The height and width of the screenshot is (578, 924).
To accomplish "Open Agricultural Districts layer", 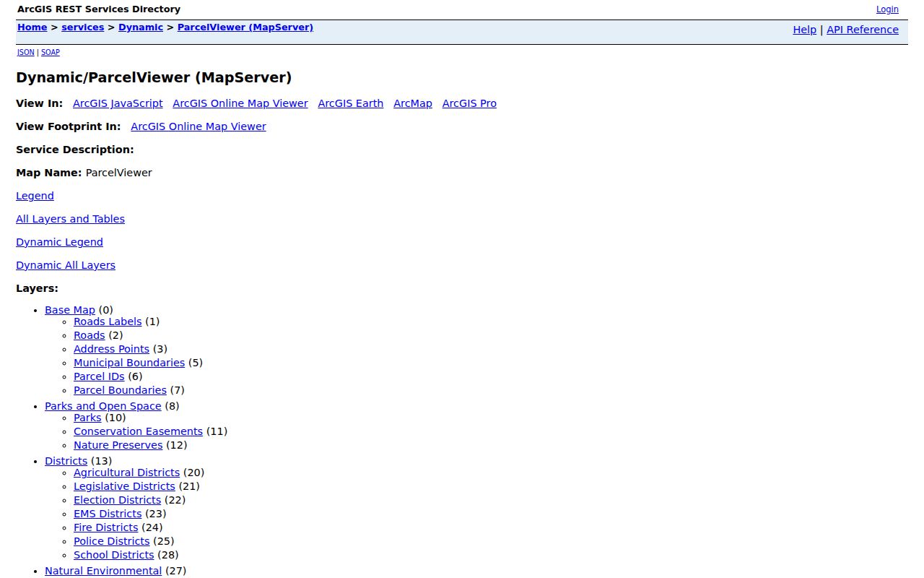I will pos(126,473).
